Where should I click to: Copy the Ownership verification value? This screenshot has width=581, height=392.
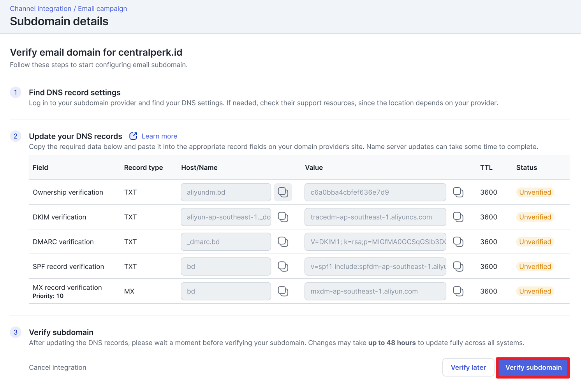(458, 192)
